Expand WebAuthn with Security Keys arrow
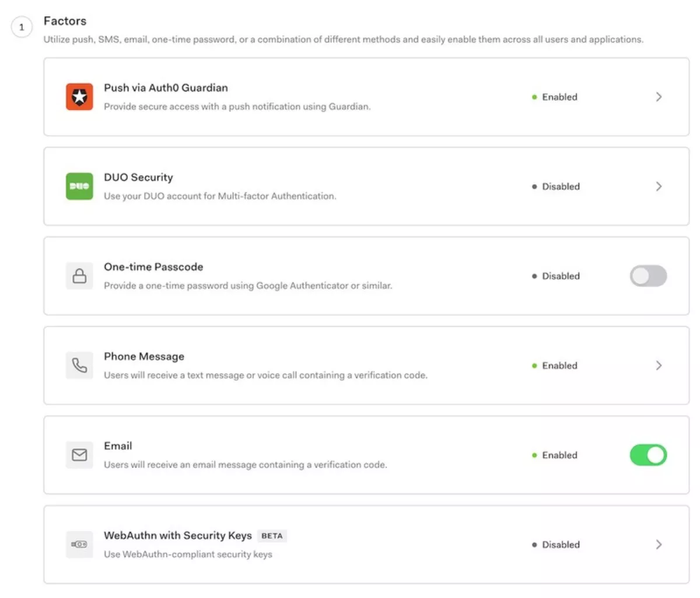Viewport: 700px width, 598px height. point(659,544)
